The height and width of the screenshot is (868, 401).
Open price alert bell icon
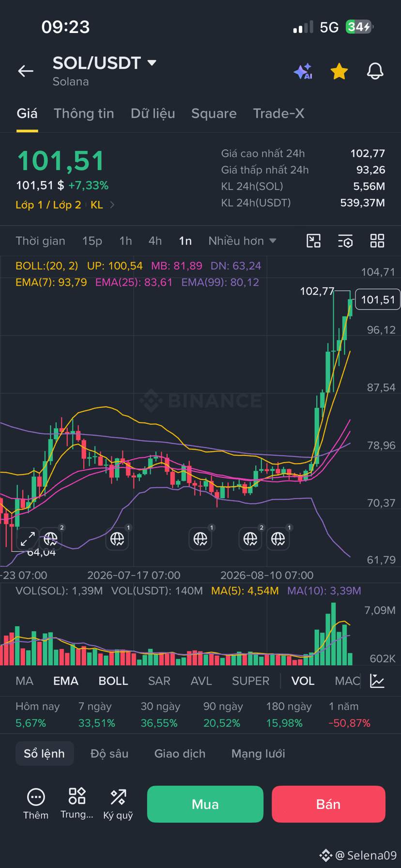(x=375, y=71)
